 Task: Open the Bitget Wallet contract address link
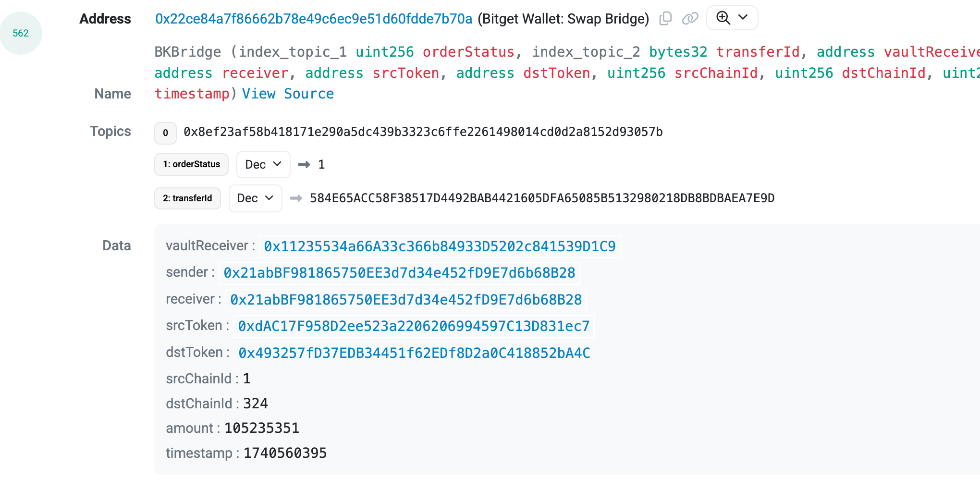[314, 19]
